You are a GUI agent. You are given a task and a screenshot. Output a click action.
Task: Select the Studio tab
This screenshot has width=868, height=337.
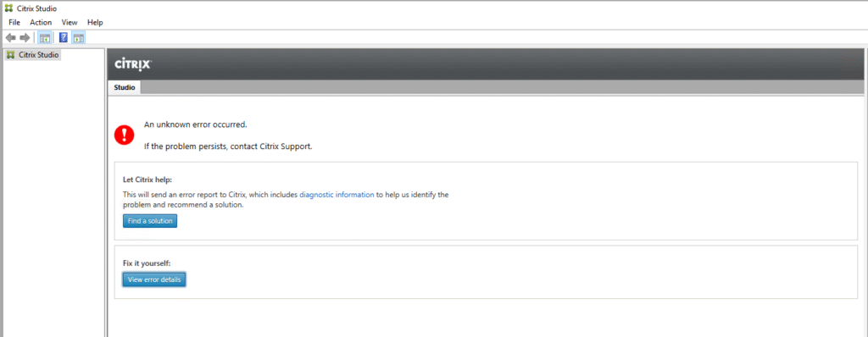coord(125,87)
